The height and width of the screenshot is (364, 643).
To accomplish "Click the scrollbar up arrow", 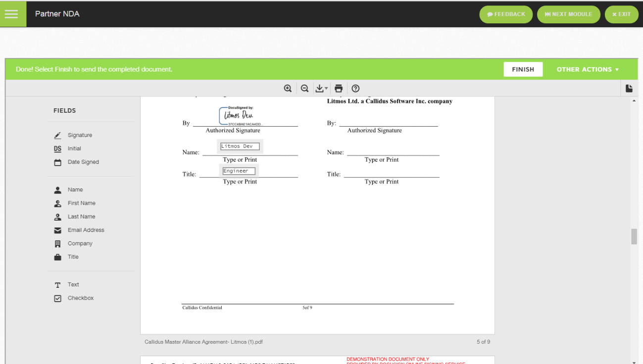I will click(634, 101).
